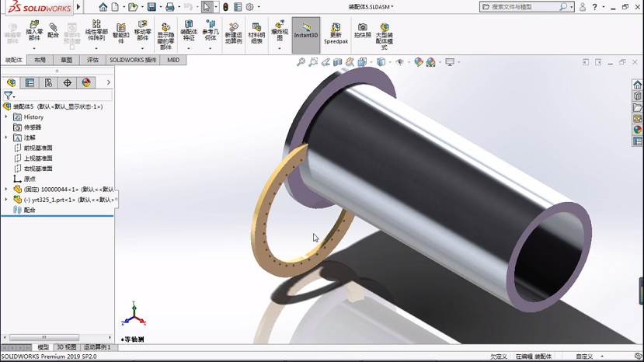Click 插入零部件 insert components icon
644x362 pixels.
(x=34, y=31)
